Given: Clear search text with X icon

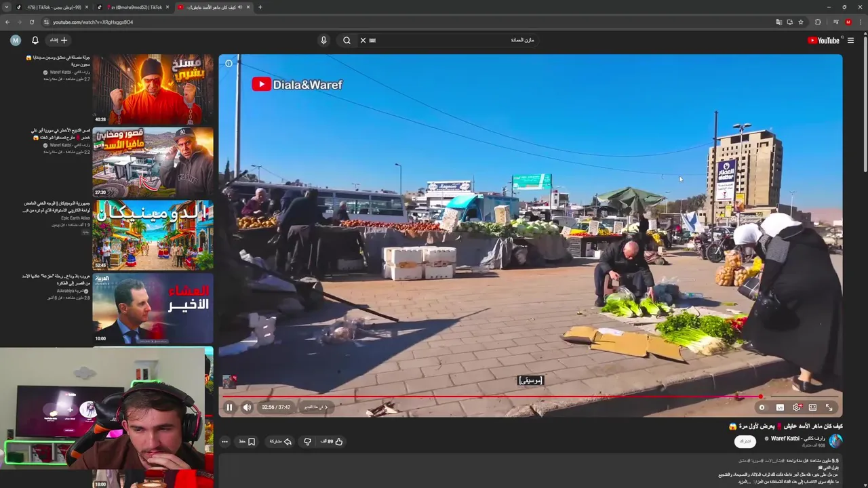Looking at the screenshot, I should (363, 40).
